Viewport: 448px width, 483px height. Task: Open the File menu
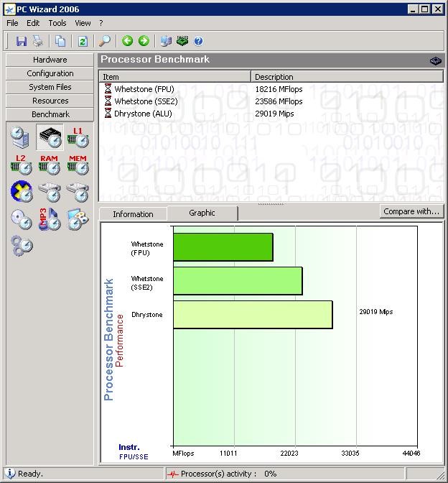click(12, 23)
